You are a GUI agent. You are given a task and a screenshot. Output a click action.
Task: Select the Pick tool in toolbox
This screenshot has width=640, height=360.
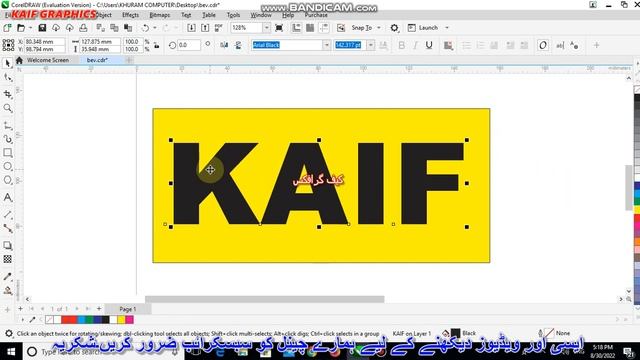(7, 63)
